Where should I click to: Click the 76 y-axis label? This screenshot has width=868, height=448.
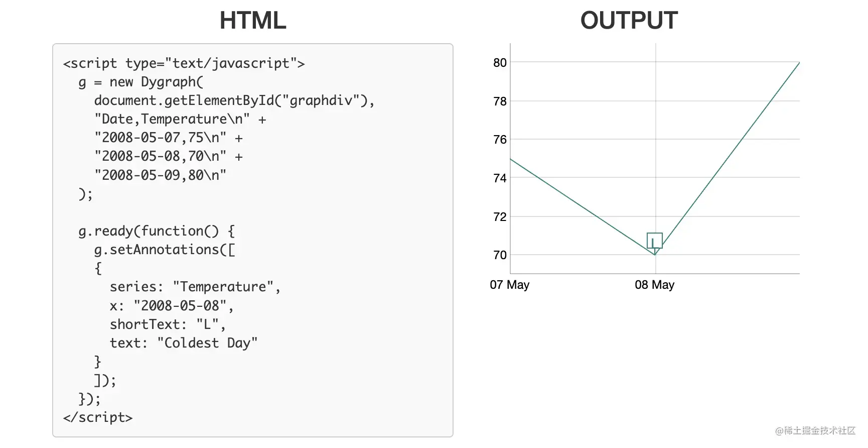tap(500, 140)
